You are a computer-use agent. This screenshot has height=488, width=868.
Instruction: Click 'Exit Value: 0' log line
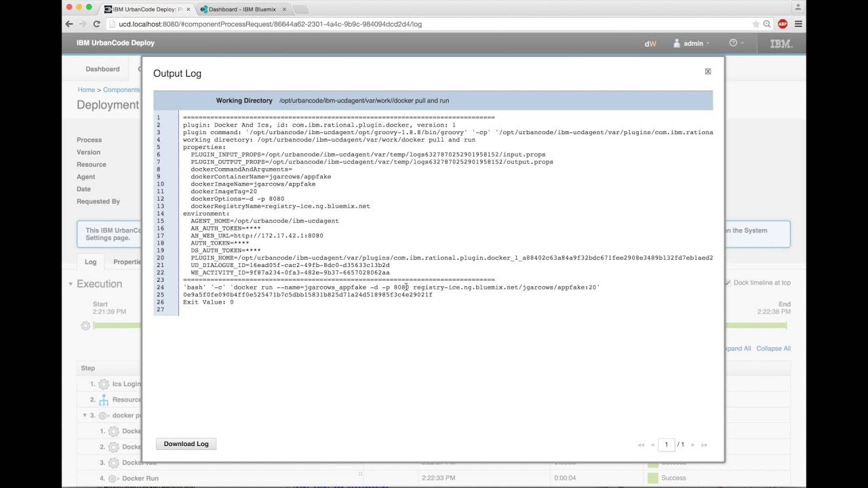point(208,302)
